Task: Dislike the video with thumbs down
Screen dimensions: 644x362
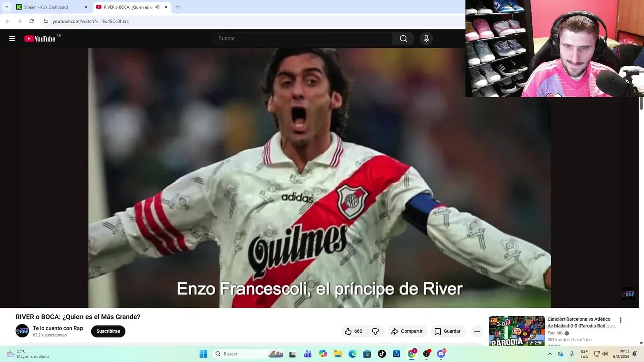Action: pyautogui.click(x=375, y=331)
